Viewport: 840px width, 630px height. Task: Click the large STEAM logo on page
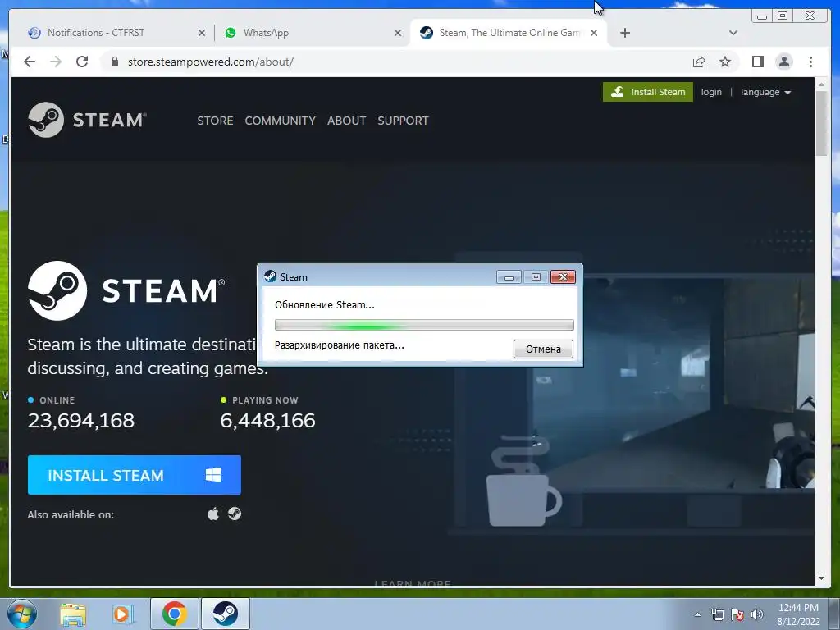(126, 291)
